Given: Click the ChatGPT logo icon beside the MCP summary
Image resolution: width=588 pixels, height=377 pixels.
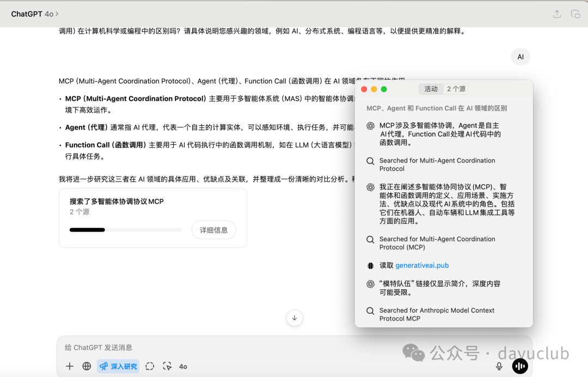Looking at the screenshot, I should click(371, 127).
